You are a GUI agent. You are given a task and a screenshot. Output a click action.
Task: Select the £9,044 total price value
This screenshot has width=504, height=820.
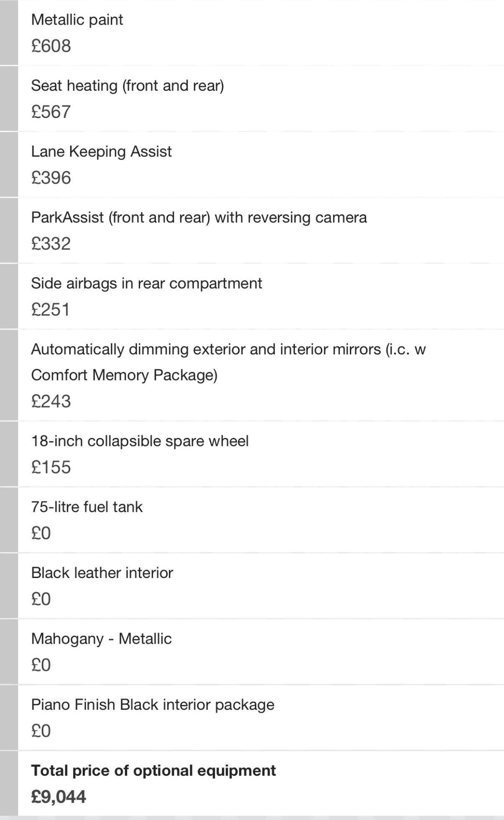pos(58,796)
